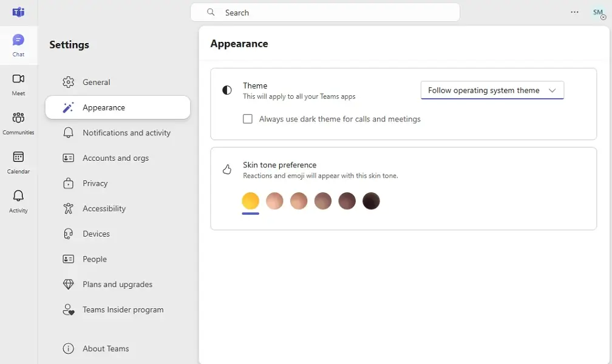612x364 pixels.
Task: Open Accounts and orgs settings
Action: (118, 158)
